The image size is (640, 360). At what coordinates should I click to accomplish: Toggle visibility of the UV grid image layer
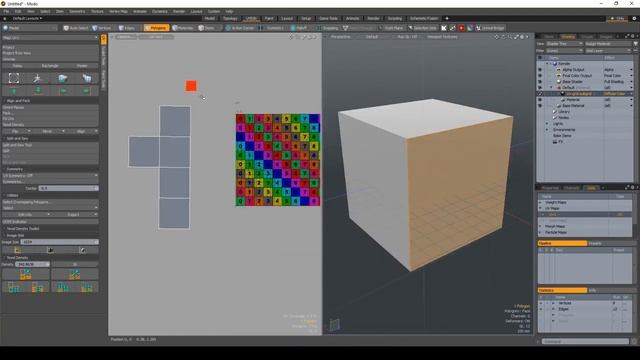coord(540,93)
